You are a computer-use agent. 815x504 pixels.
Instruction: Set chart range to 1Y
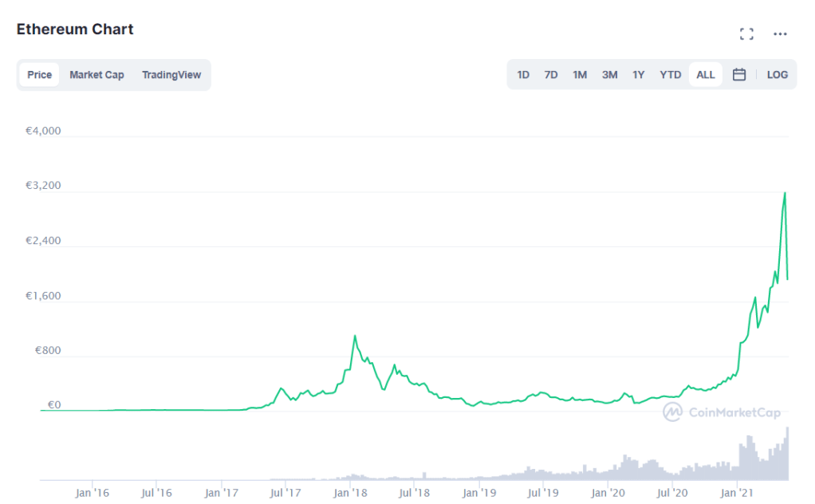pos(639,75)
